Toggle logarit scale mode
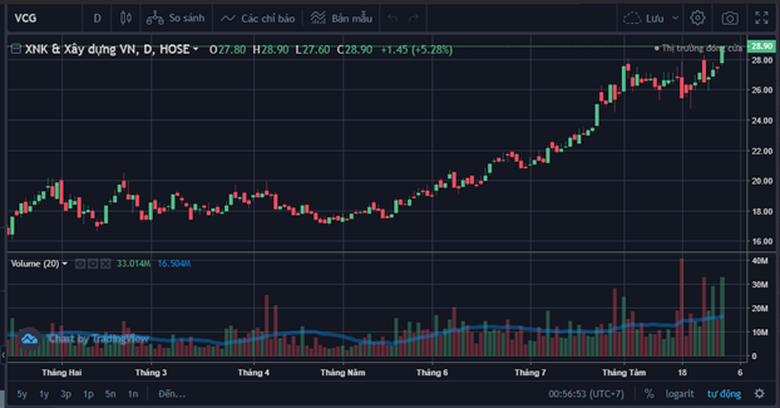Viewport: 780px width, 408px height. coord(680,394)
